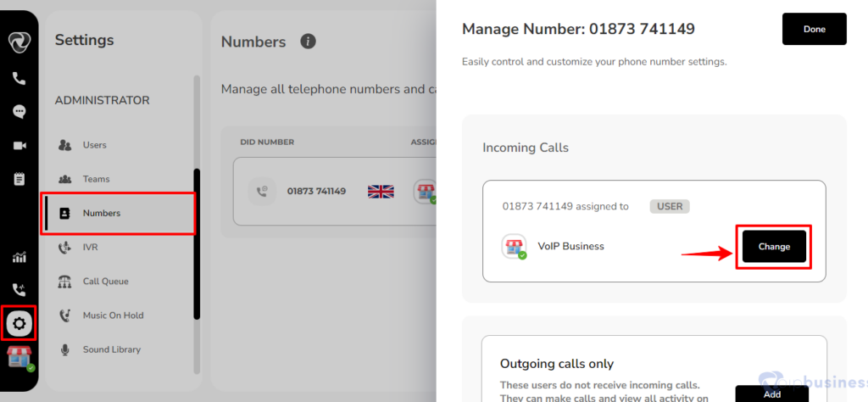
Task: Open the notes clipboard sidebar icon
Action: click(19, 179)
